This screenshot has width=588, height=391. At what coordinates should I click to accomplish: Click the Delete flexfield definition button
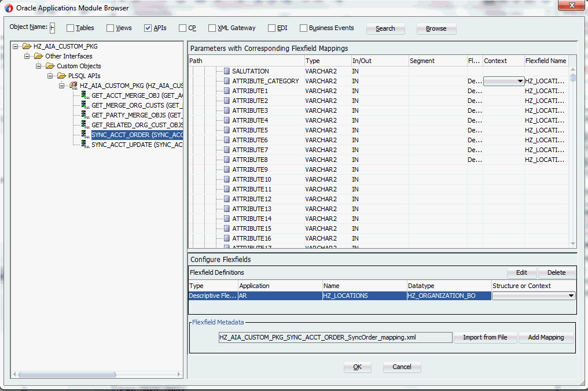[557, 272]
